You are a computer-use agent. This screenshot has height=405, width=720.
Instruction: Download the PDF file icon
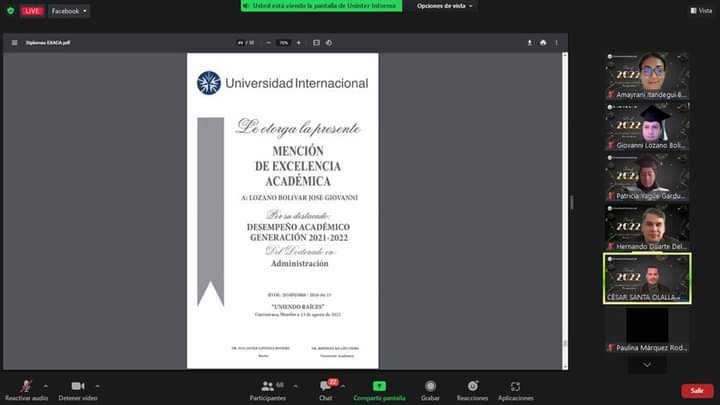click(x=529, y=43)
